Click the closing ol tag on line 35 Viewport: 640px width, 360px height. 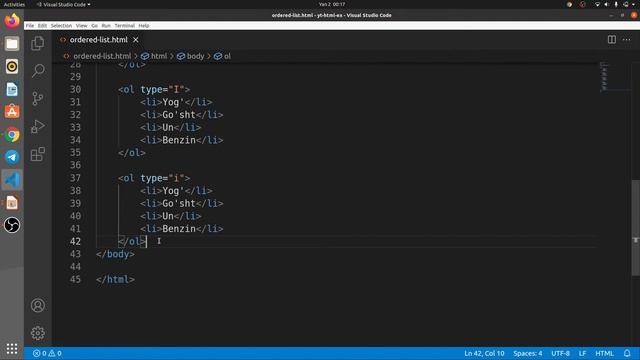click(131, 152)
